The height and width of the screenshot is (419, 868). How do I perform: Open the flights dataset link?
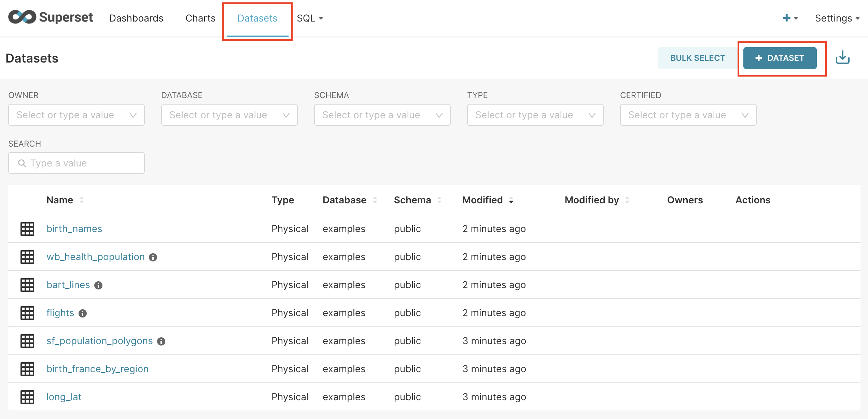60,313
